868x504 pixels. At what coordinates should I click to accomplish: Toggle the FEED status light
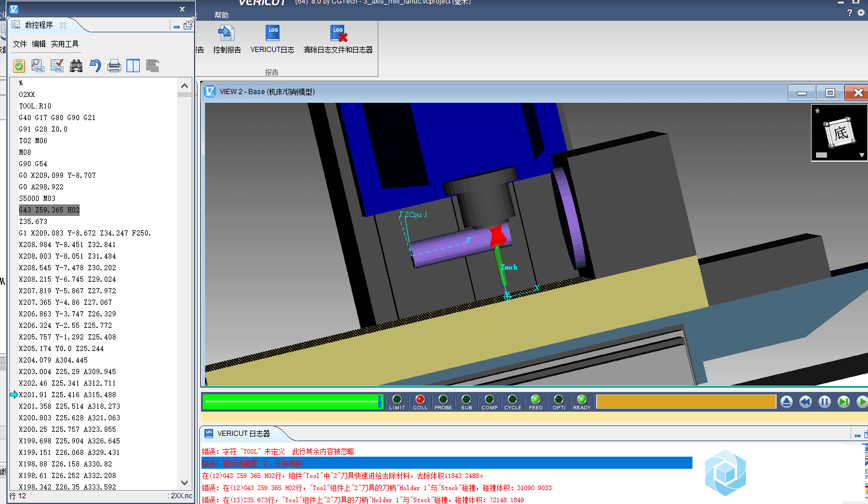click(536, 400)
